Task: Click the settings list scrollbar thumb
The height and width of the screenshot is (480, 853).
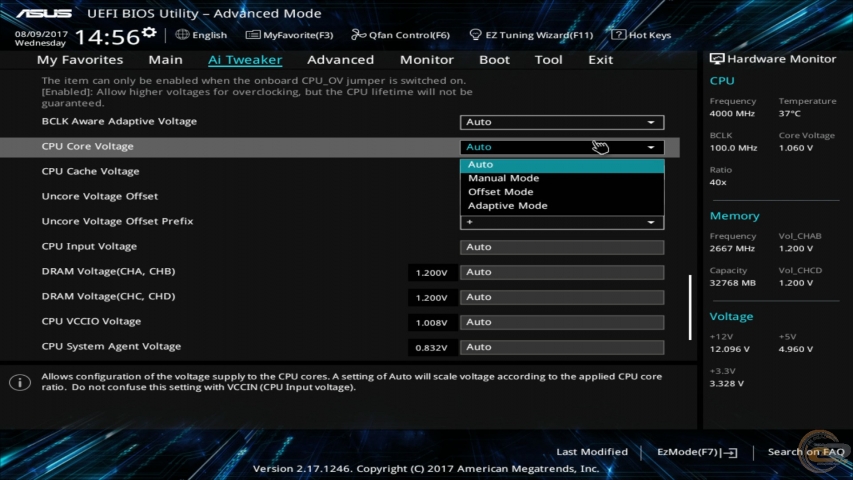Action: pos(690,307)
